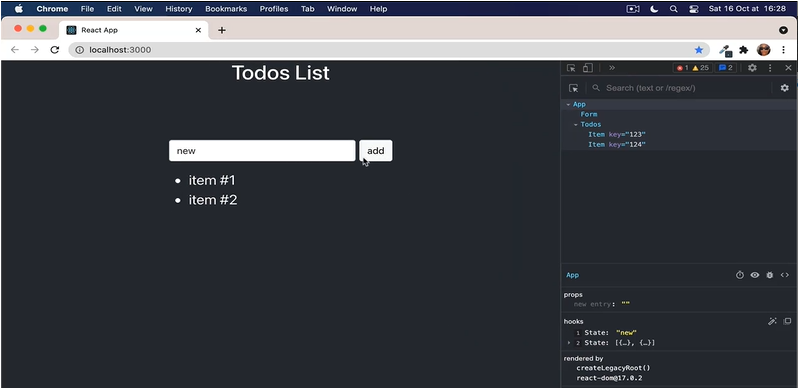Select an element with React inspect picker

(x=574, y=88)
